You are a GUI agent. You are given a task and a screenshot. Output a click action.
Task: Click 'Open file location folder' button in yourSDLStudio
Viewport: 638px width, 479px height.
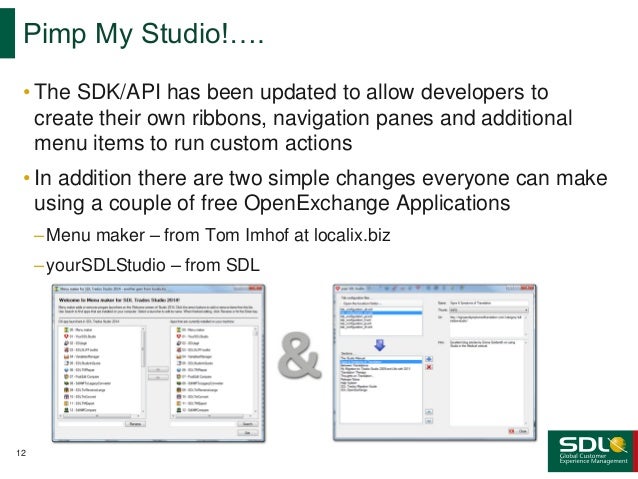381,303
